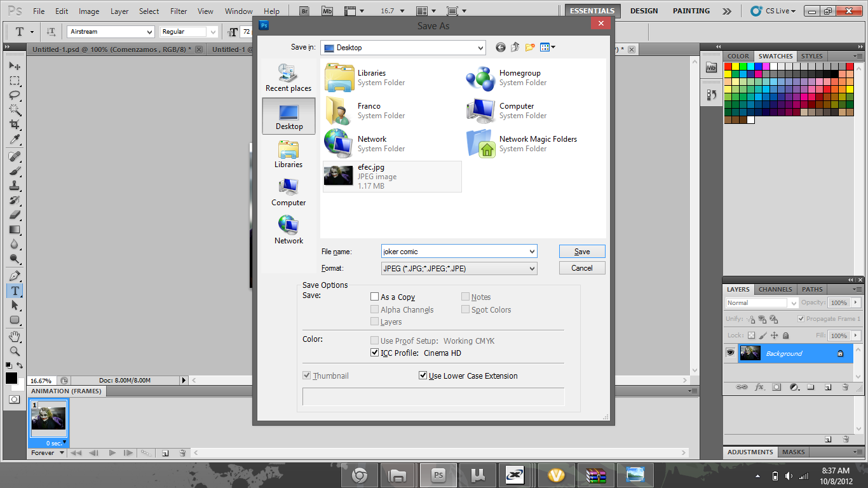This screenshot has height=488, width=868.
Task: Open the Airstream font family dropdown
Action: (x=111, y=32)
